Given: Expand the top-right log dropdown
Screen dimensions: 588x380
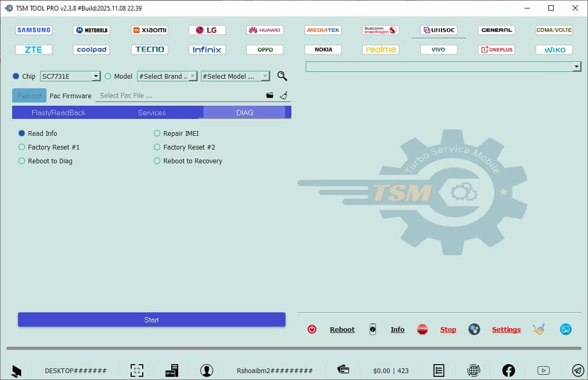Looking at the screenshot, I should [576, 66].
